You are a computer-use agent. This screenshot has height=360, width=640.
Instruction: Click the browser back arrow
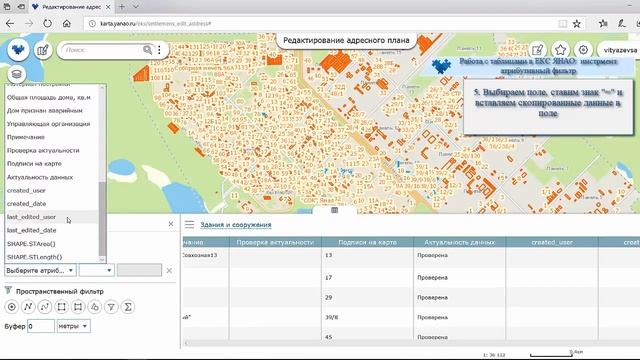[10, 24]
